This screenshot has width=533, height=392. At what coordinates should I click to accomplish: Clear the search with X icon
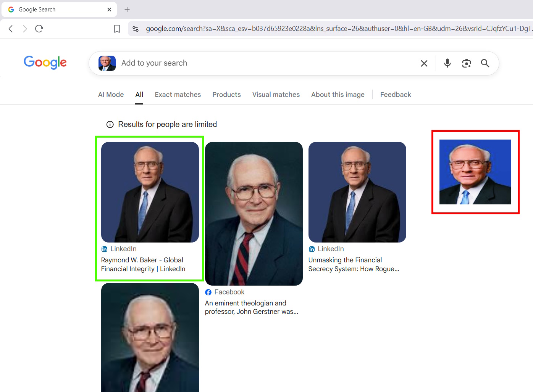[x=424, y=63]
